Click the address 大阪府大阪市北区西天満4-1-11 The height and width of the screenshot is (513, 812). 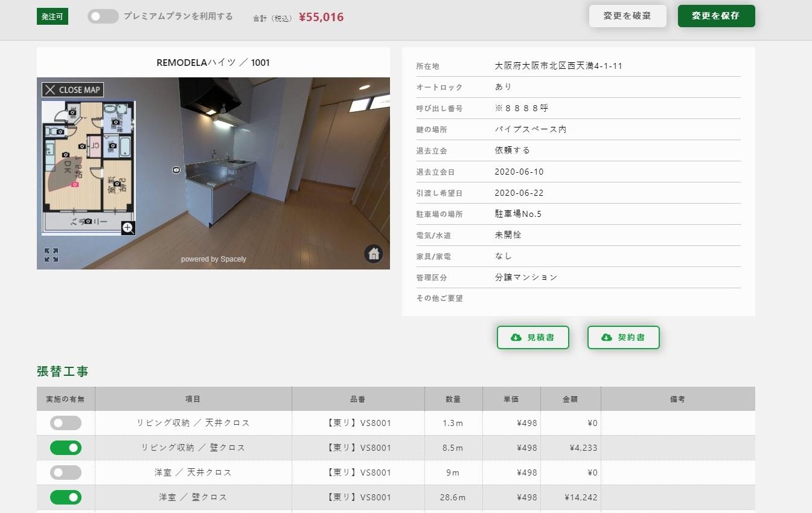coord(558,66)
